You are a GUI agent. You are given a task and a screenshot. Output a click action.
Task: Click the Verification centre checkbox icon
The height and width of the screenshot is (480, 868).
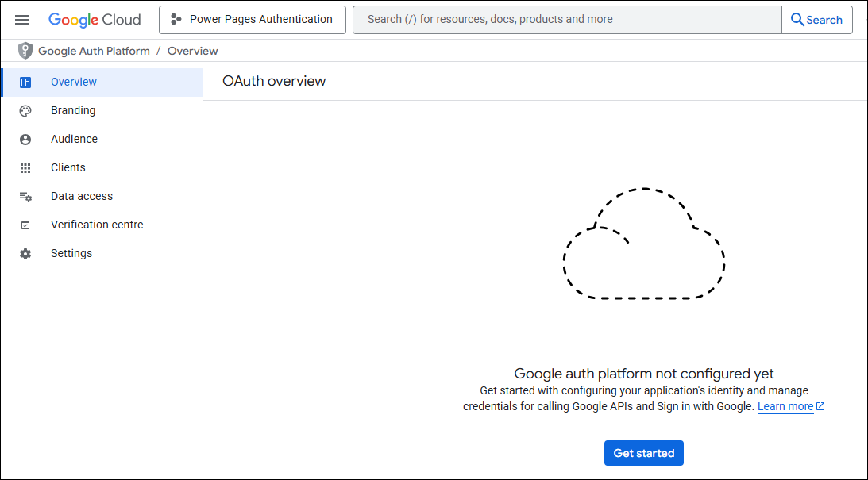[x=25, y=225]
